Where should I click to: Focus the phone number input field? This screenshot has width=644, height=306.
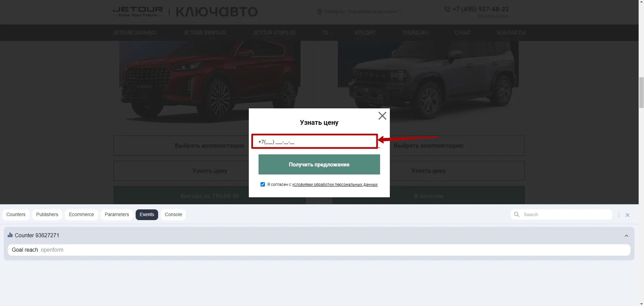coord(314,142)
